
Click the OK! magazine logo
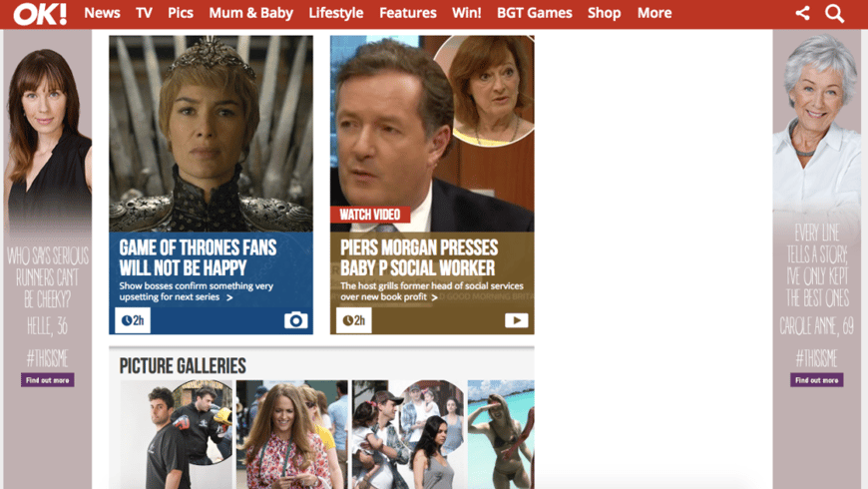pyautogui.click(x=40, y=14)
